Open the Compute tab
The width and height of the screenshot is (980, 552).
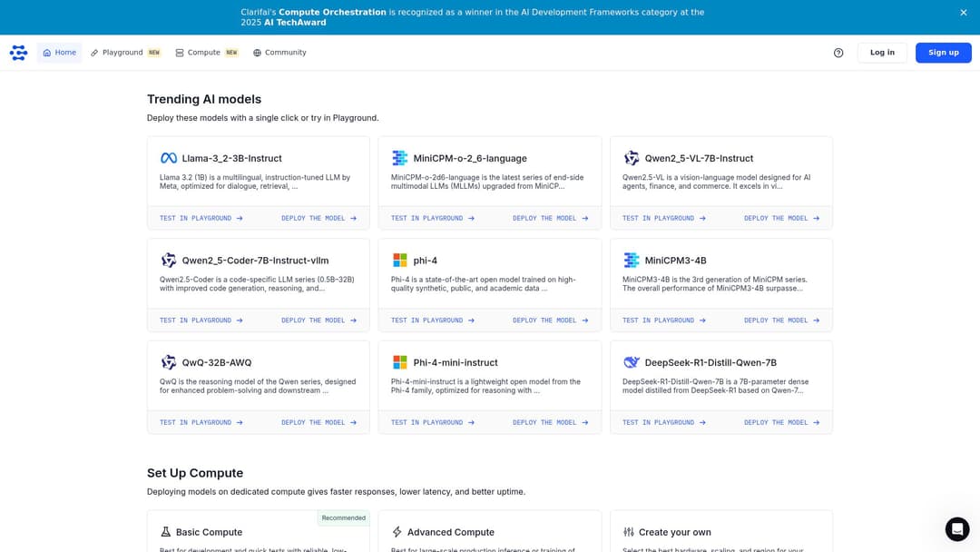(207, 53)
